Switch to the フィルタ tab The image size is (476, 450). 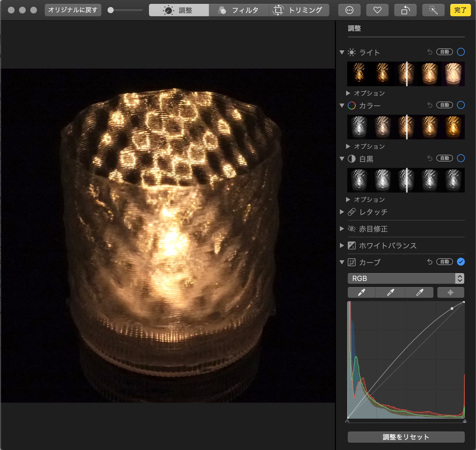[239, 10]
